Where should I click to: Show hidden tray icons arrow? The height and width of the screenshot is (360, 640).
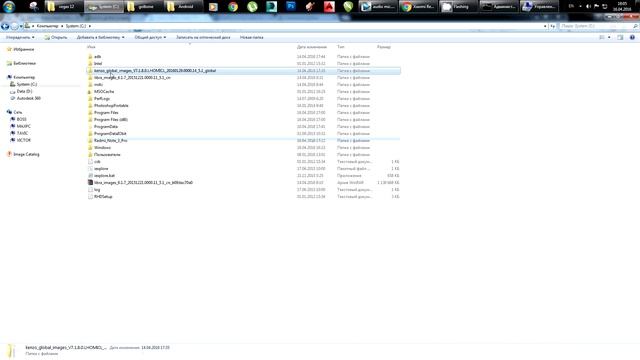(580, 7)
